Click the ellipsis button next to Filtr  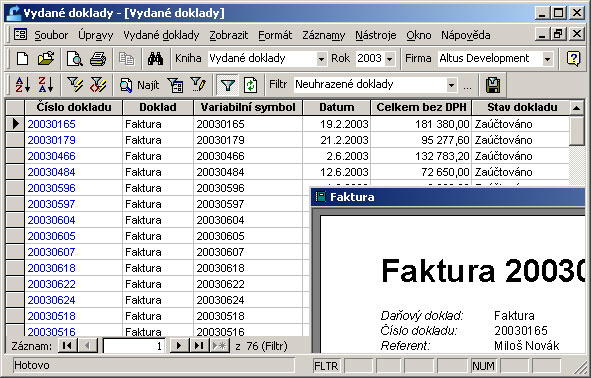tap(467, 86)
